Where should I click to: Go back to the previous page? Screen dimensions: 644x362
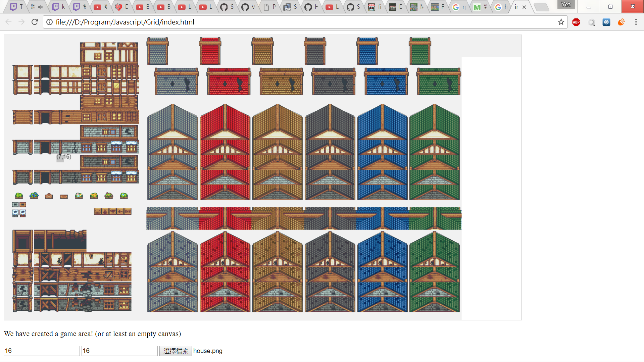point(8,22)
